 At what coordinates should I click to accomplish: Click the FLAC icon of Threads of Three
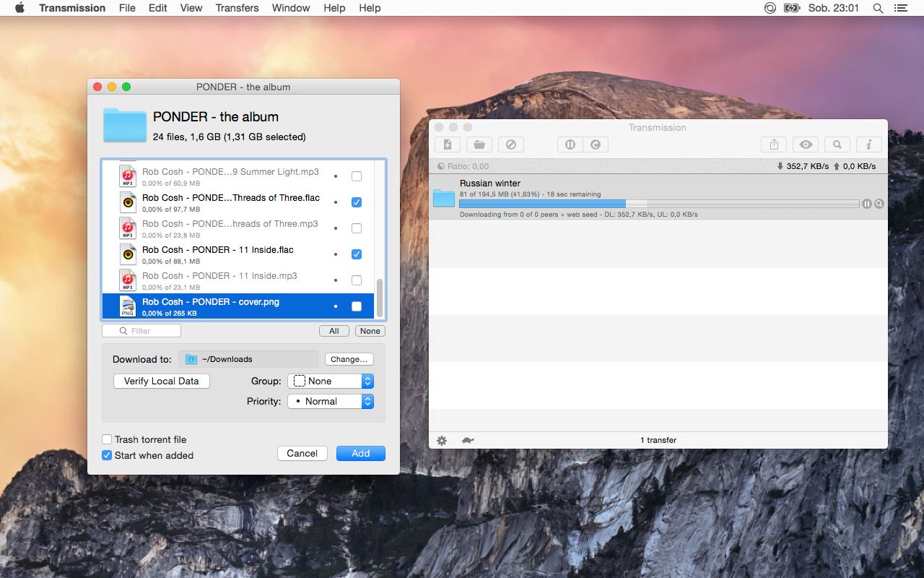128,202
